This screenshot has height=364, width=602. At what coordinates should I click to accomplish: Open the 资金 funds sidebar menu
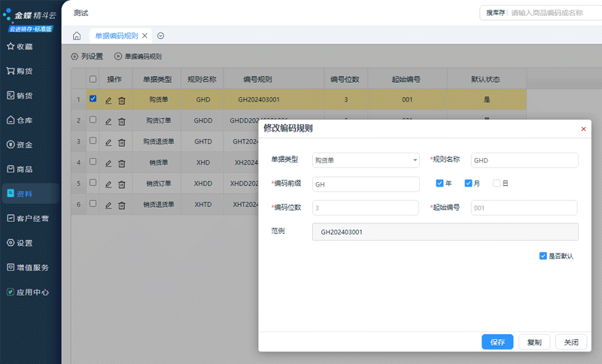[x=20, y=144]
